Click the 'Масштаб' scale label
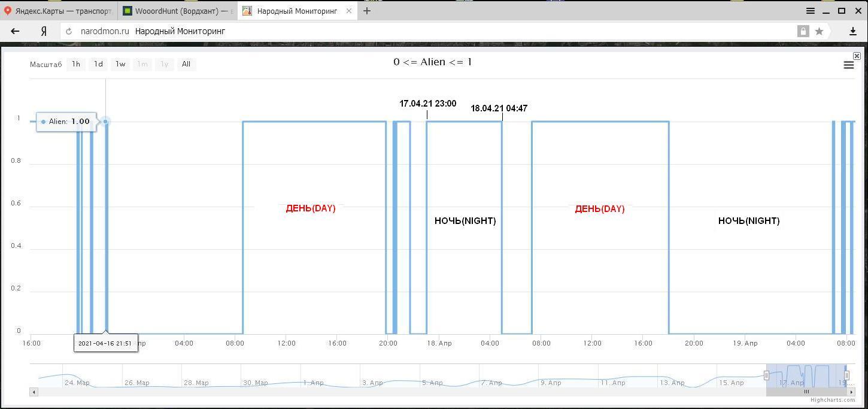868x409 pixels. coord(46,64)
